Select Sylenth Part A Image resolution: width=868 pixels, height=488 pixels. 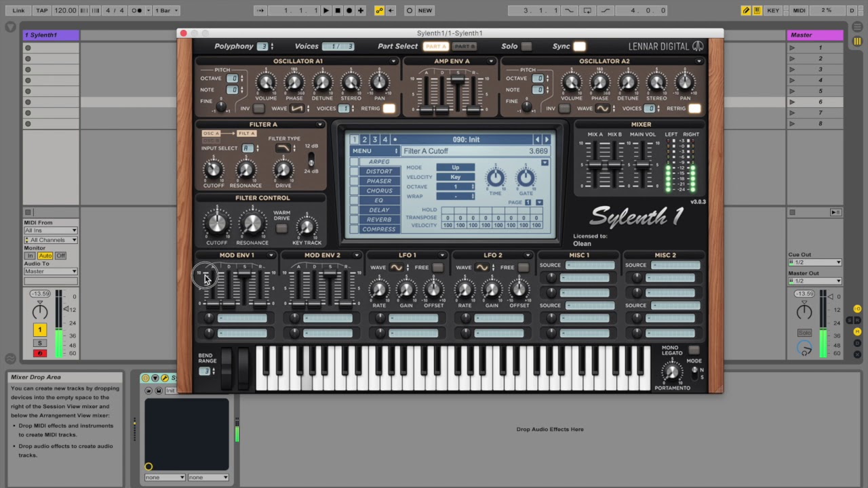tap(435, 46)
